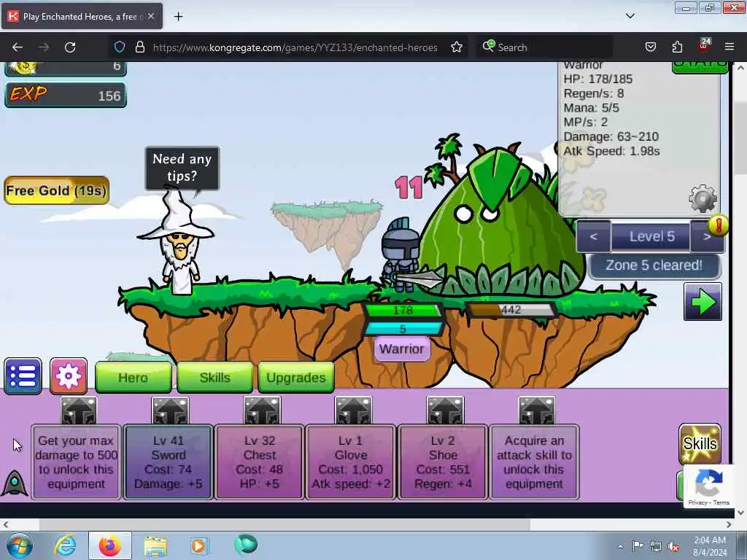Click upgrade arrow above max damage card
The width and height of the screenshot is (747, 560).
point(79,411)
